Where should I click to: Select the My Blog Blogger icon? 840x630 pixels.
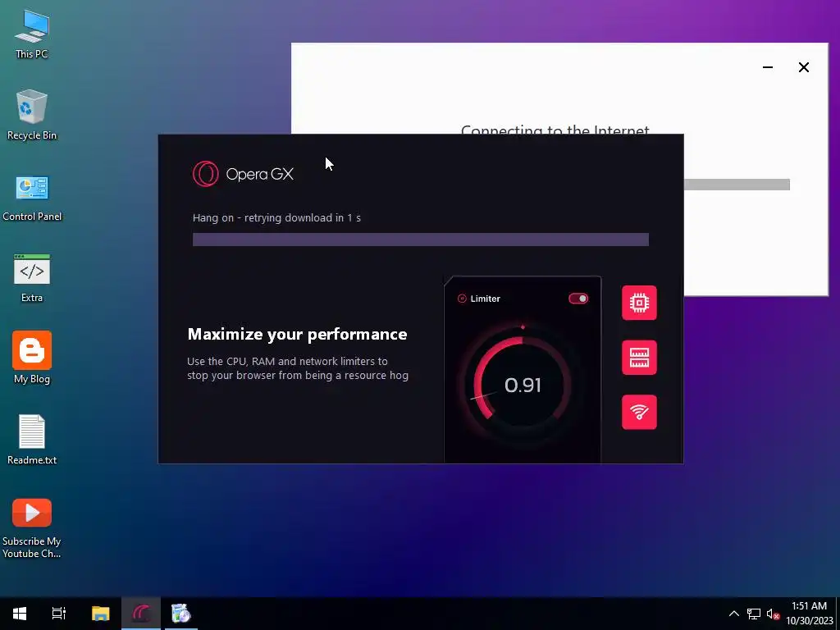[32, 358]
